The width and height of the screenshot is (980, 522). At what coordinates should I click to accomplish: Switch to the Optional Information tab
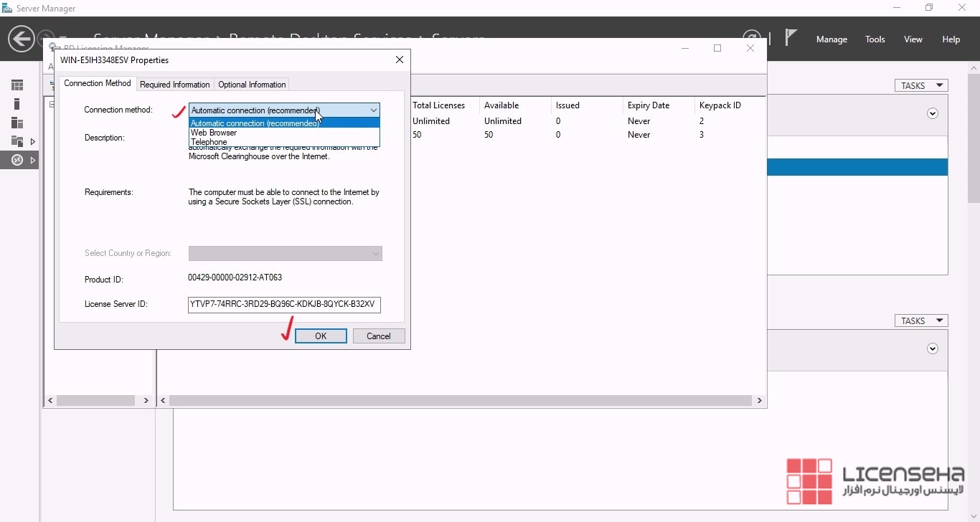252,85
